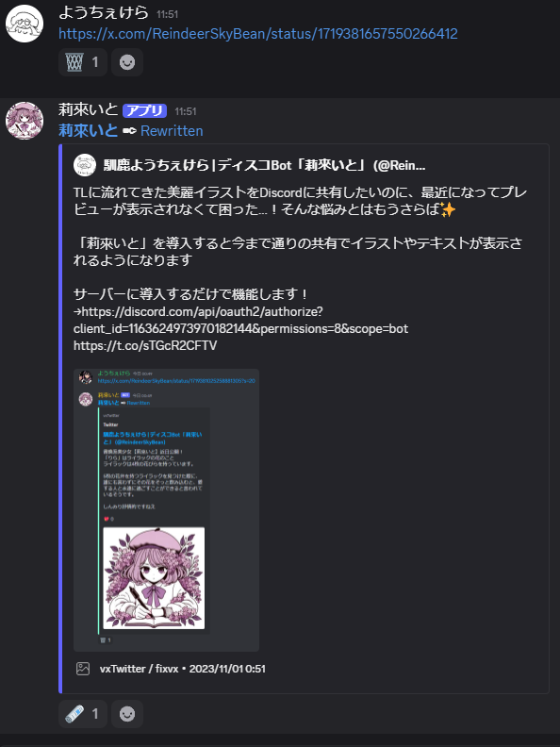Click the bot username 莉來いと header
This screenshot has height=747, width=560.
click(x=88, y=110)
